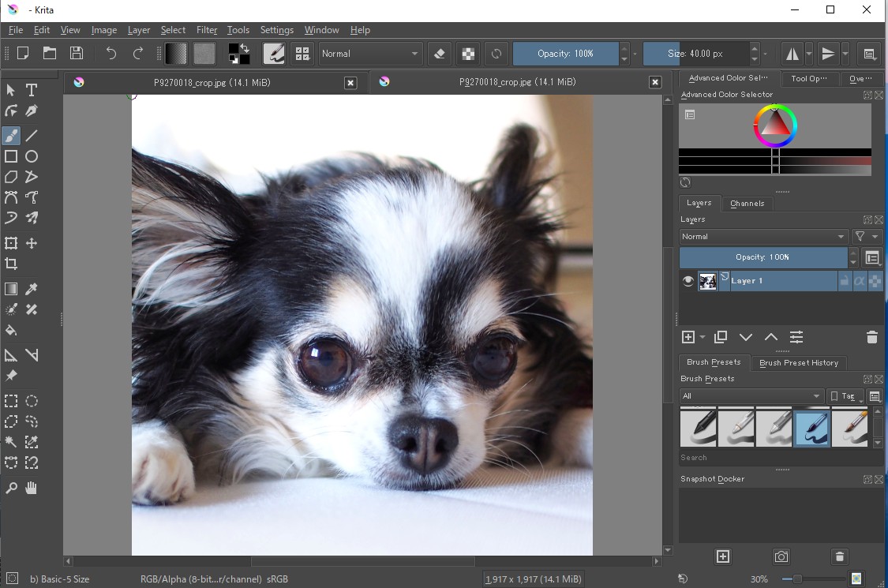This screenshot has width=888, height=588.
Task: Select the Ellipse shape tool
Action: coord(32,156)
